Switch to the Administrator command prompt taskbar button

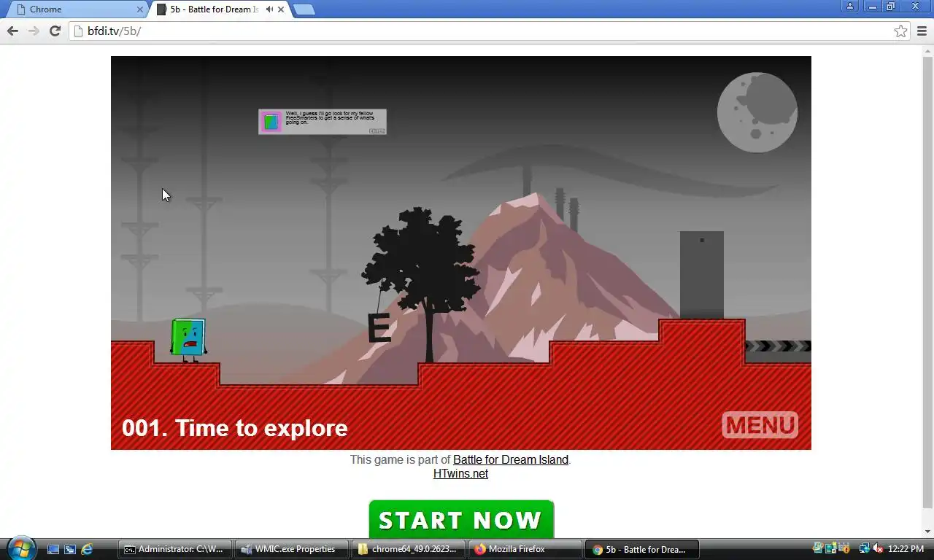pyautogui.click(x=175, y=549)
